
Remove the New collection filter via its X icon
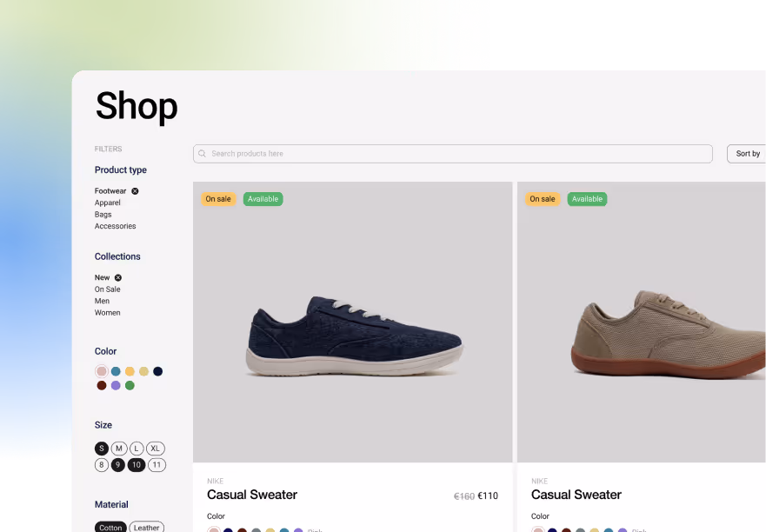tap(117, 277)
